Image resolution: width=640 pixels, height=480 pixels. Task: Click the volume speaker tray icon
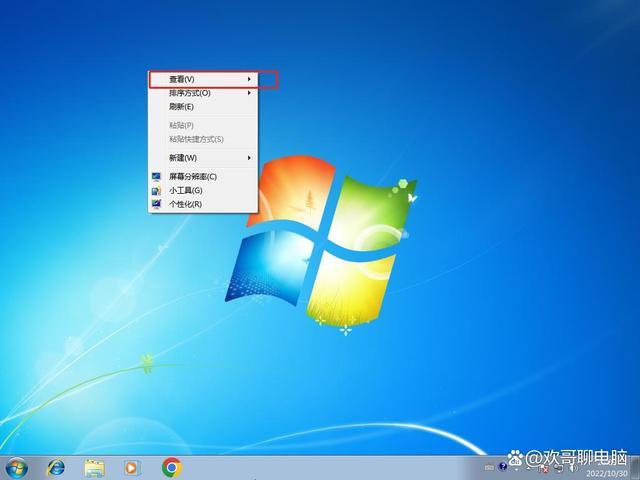point(573,468)
